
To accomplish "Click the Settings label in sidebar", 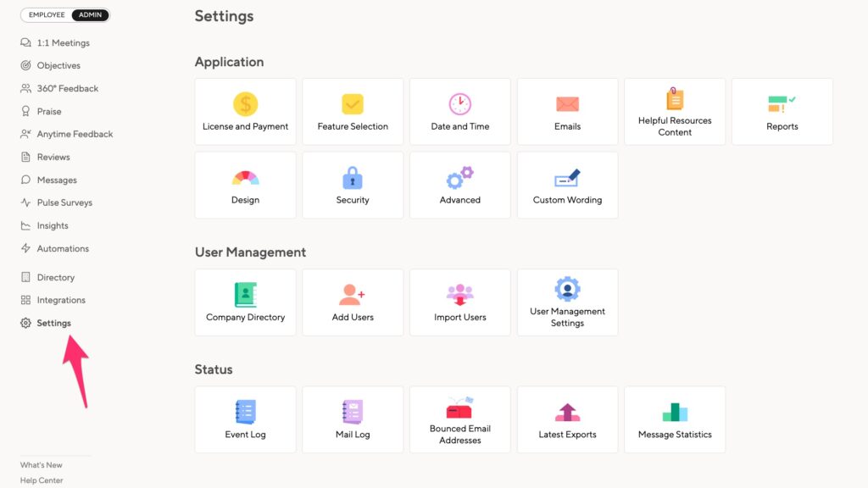I will point(53,323).
